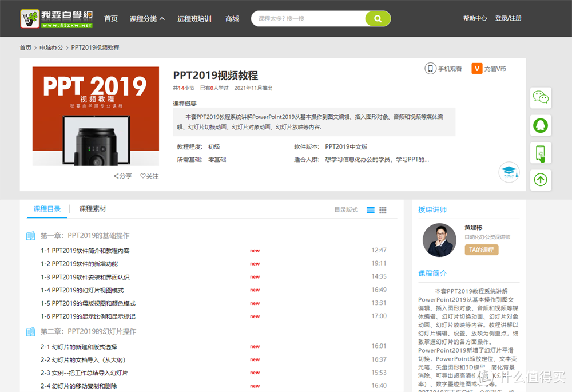The height and width of the screenshot is (392, 572).
Task: Open lesson 1-5 PPT2019的母版视图和颜色模式
Action: click(88, 303)
